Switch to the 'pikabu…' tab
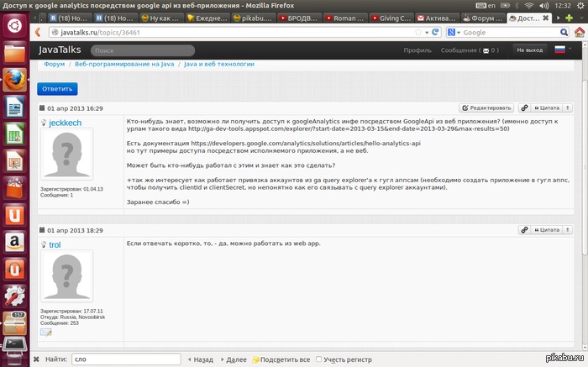 tap(253, 18)
